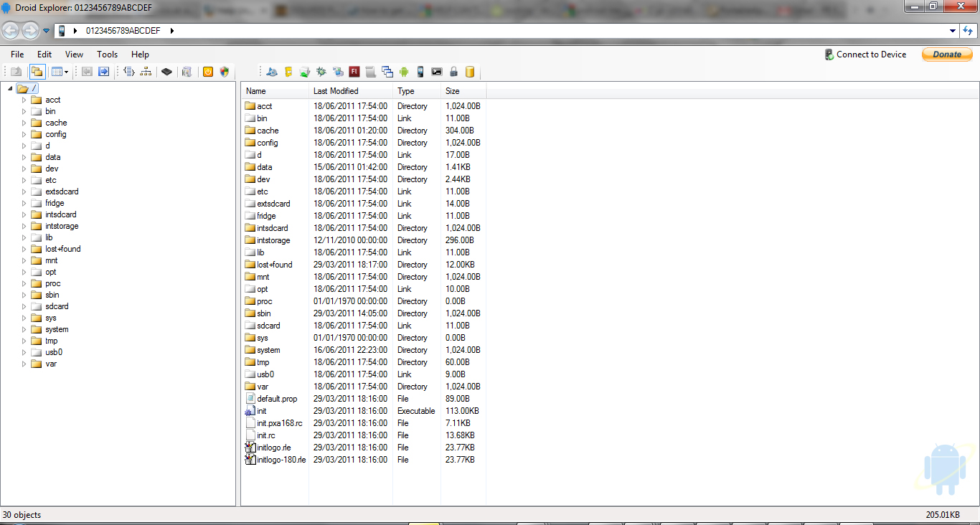The height and width of the screenshot is (525, 980).
Task: Sort by the Name column header
Action: (x=275, y=91)
